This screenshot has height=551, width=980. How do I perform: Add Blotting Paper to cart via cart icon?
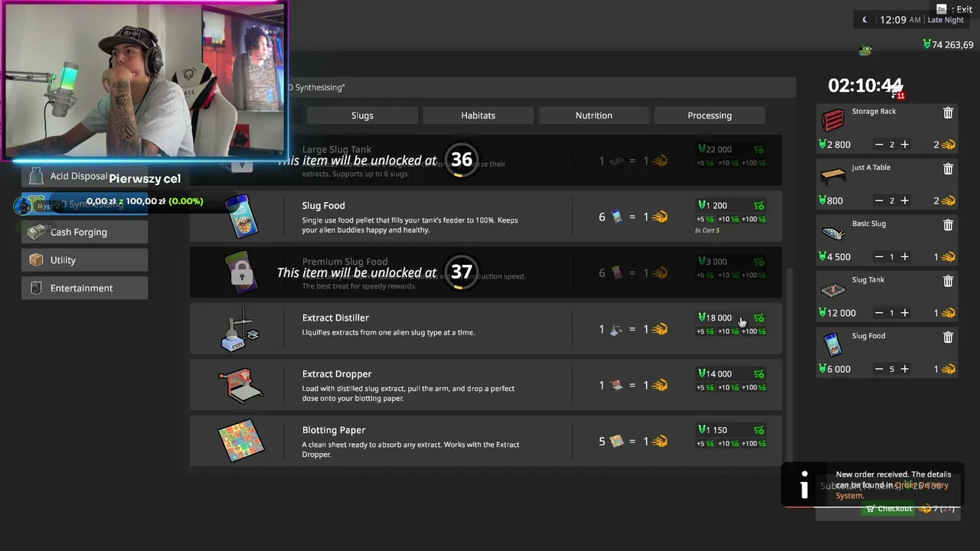tap(759, 429)
